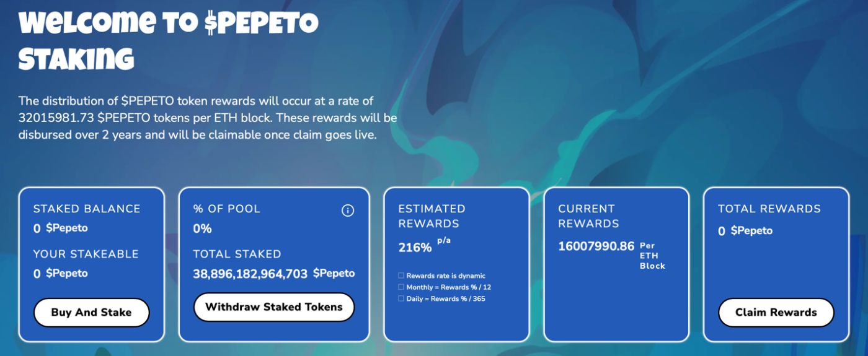Toggle the box beside Rewards rate is dynamic
This screenshot has height=356, width=868.
(x=401, y=276)
